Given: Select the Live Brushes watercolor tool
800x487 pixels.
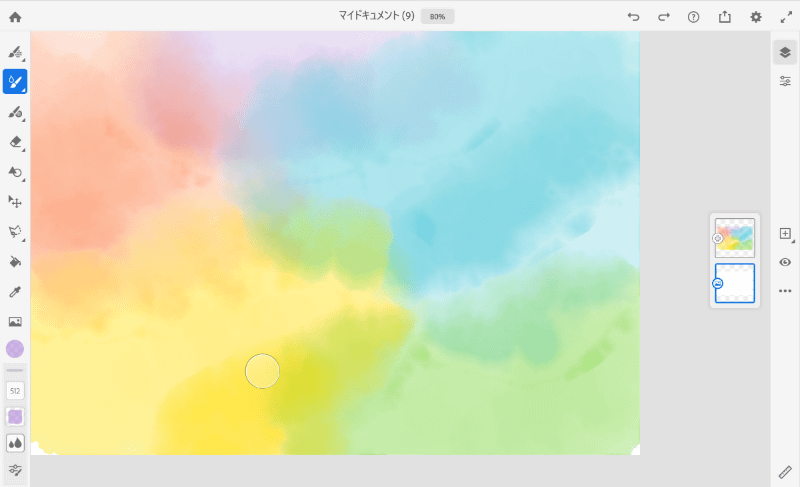Looking at the screenshot, I should [x=15, y=81].
